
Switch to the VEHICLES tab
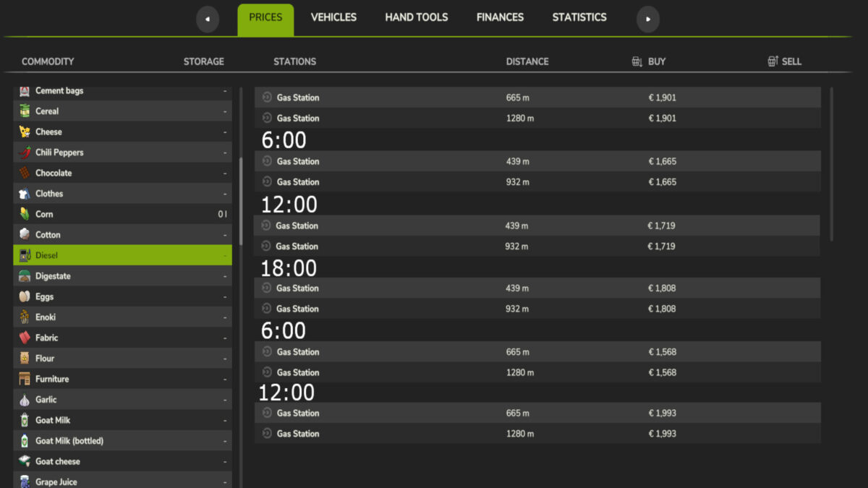[333, 17]
